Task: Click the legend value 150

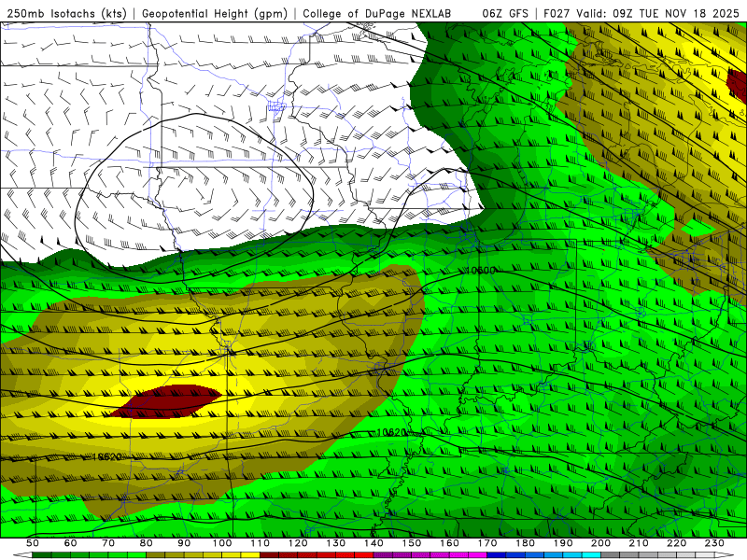Action: 412,543
